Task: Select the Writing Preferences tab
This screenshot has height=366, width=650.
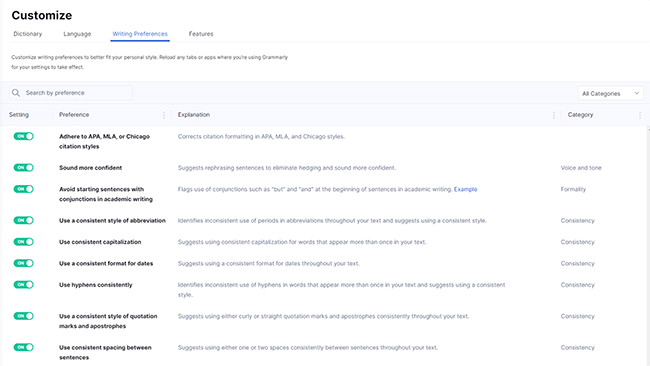Action: [140, 34]
